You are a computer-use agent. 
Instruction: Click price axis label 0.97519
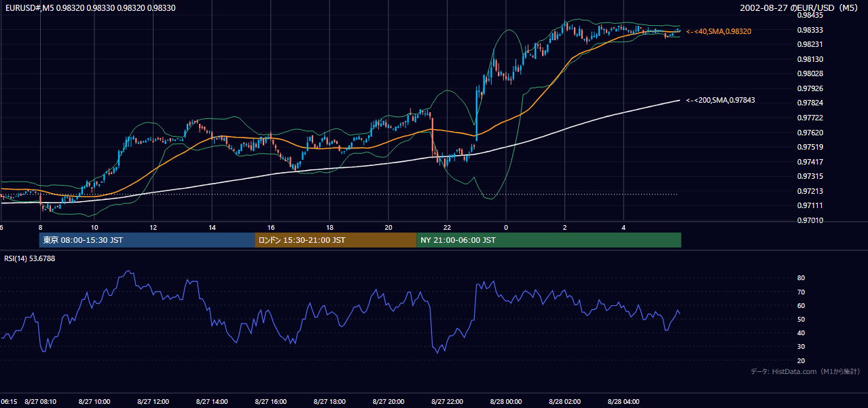(x=809, y=147)
